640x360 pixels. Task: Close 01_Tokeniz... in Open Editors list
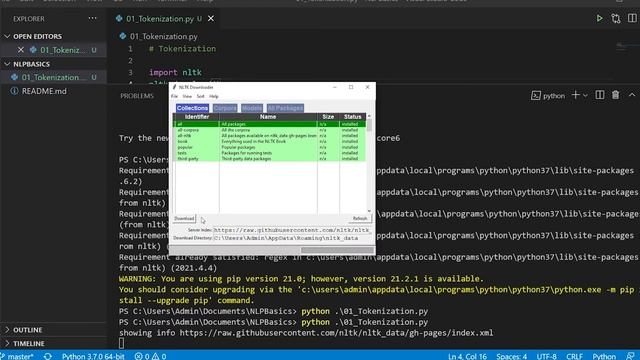21,50
